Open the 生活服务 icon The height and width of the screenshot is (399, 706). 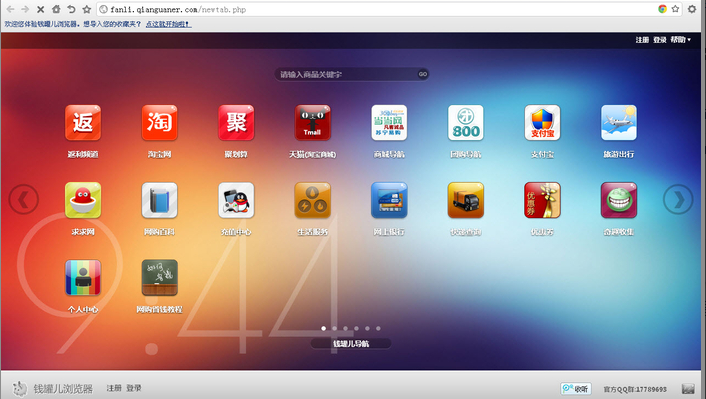[312, 200]
